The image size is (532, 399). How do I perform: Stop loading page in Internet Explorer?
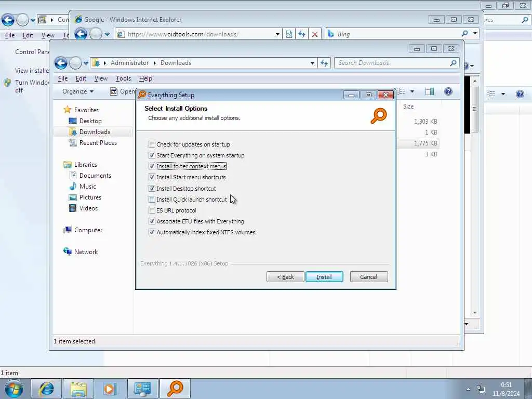315,34
